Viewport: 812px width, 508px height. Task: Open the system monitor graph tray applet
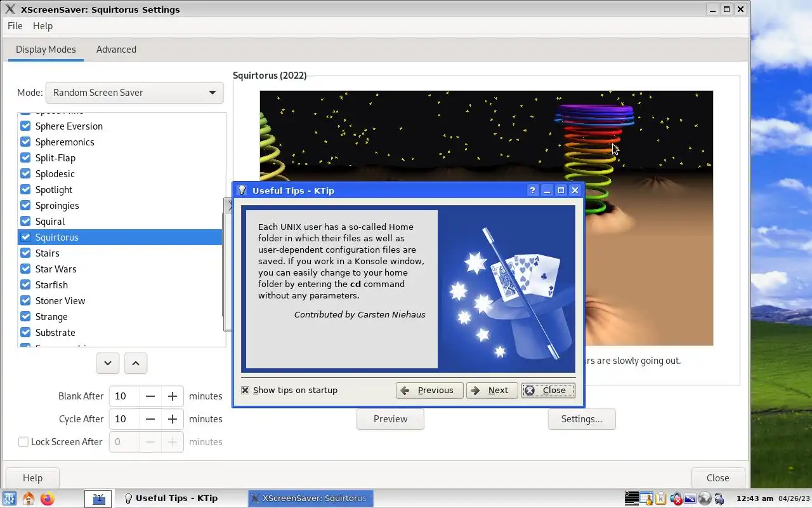[632, 498]
